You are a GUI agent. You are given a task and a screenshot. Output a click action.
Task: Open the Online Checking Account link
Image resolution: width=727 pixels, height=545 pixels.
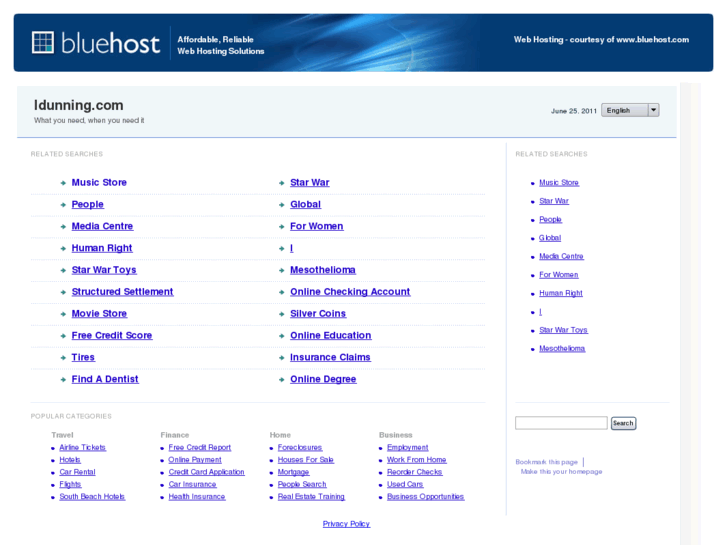point(350,292)
